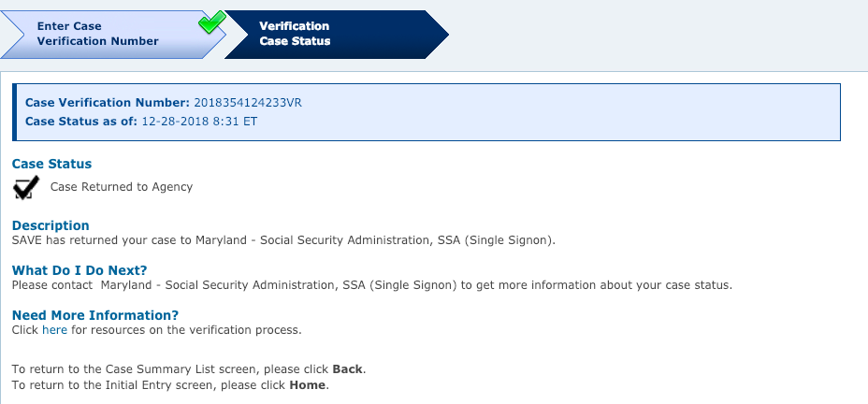Click the green checkmark on completed step
The height and width of the screenshot is (404, 868).
point(212,22)
